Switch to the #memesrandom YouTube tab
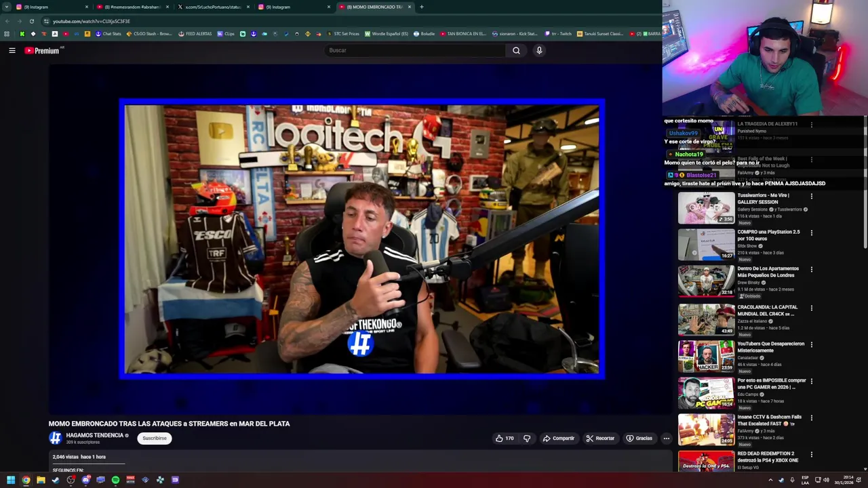868x488 pixels. [x=132, y=7]
